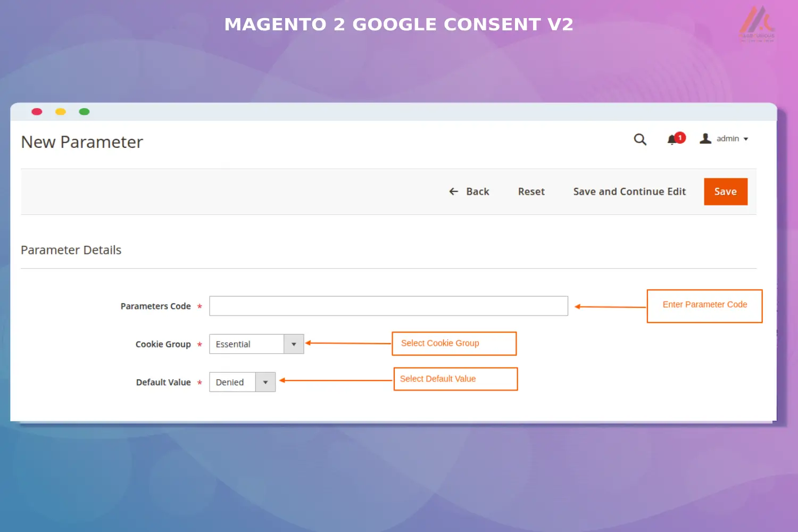Image resolution: width=798 pixels, height=532 pixels.
Task: Click the back arrow icon next to Back
Action: (453, 191)
